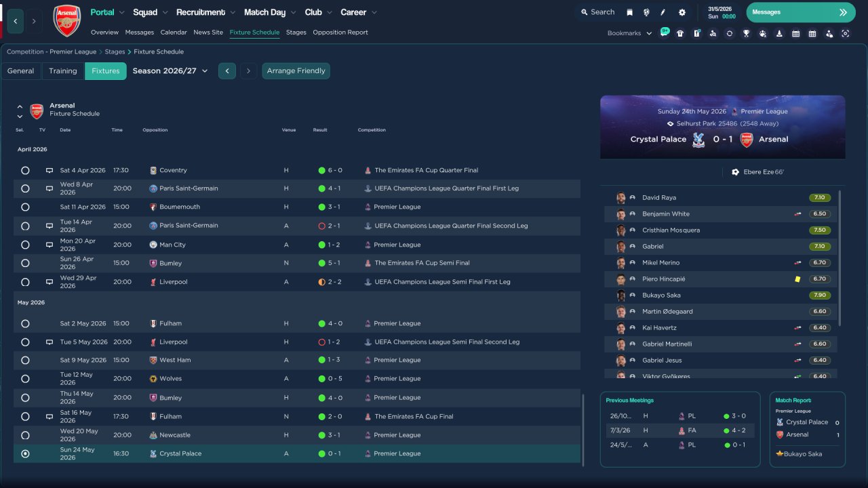Open the Calendar subtab
Image resolution: width=868 pixels, height=488 pixels.
[x=174, y=33]
